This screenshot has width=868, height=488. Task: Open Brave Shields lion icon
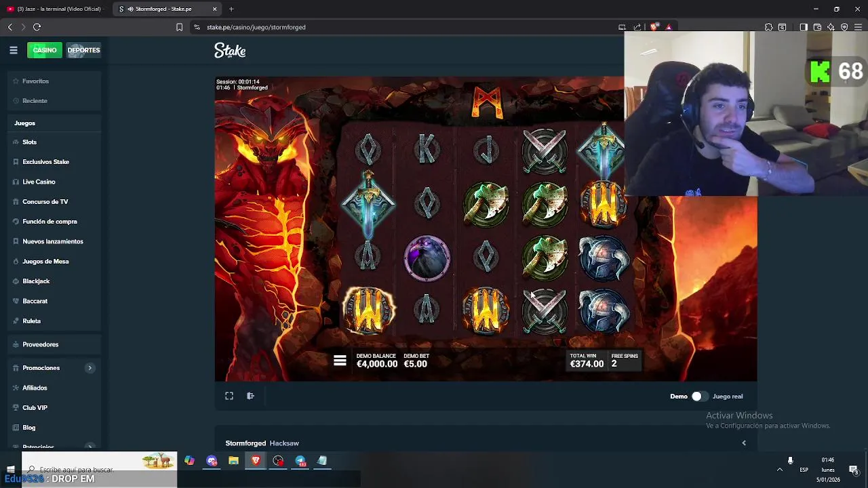(x=654, y=27)
